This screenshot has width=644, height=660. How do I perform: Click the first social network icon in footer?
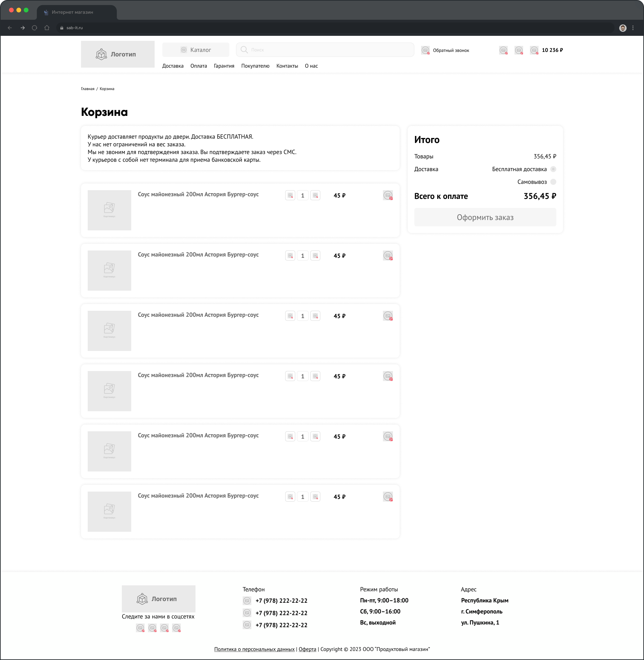tap(140, 628)
